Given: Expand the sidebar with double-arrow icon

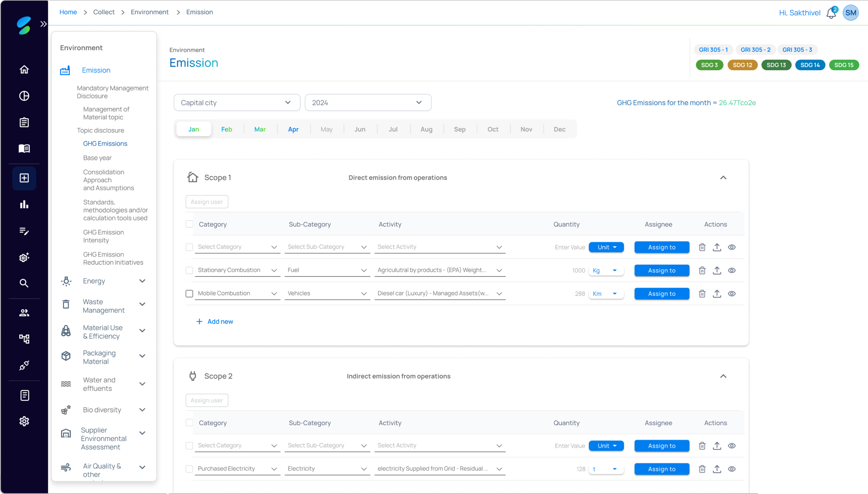Looking at the screenshot, I should click(43, 24).
